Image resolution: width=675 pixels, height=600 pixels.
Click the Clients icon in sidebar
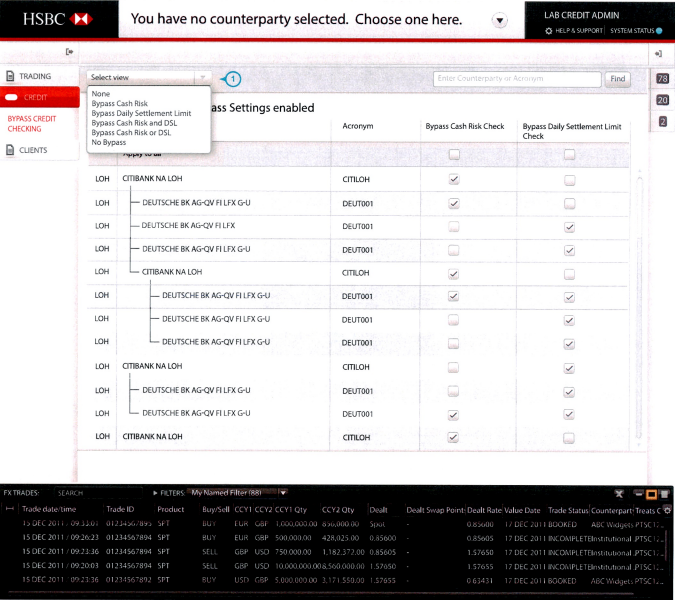pyautogui.click(x=12, y=150)
